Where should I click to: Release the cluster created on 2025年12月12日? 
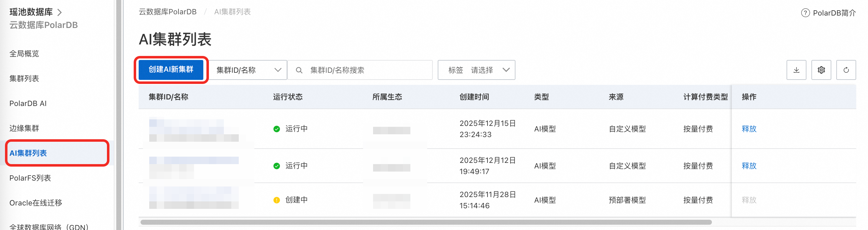pos(749,166)
